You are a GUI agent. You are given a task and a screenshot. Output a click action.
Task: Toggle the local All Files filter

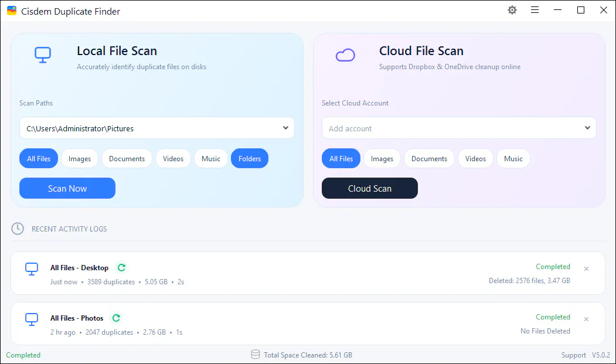[39, 158]
